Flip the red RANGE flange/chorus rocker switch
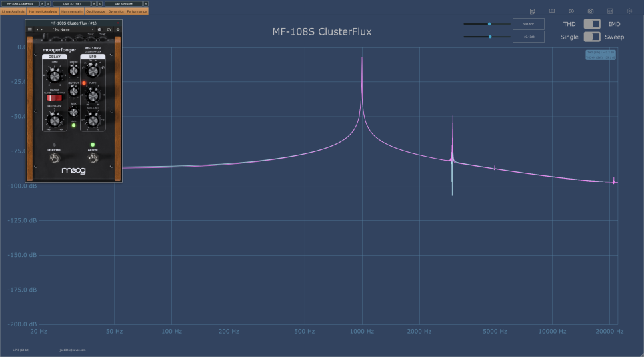This screenshot has width=644, height=357. [x=54, y=98]
